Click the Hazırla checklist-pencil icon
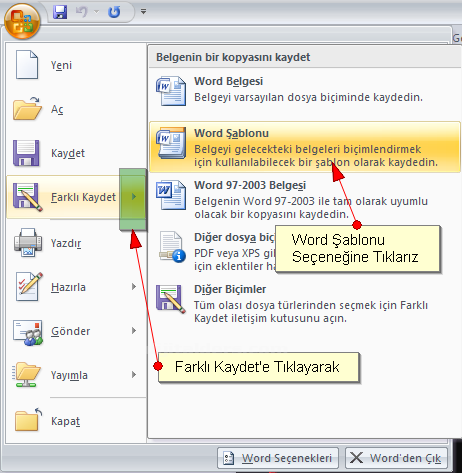 [x=29, y=286]
